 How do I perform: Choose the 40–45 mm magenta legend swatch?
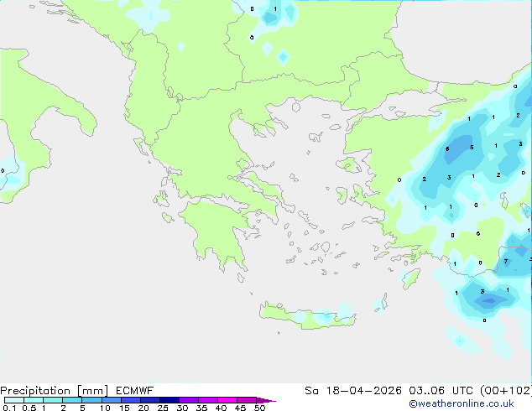(227, 400)
